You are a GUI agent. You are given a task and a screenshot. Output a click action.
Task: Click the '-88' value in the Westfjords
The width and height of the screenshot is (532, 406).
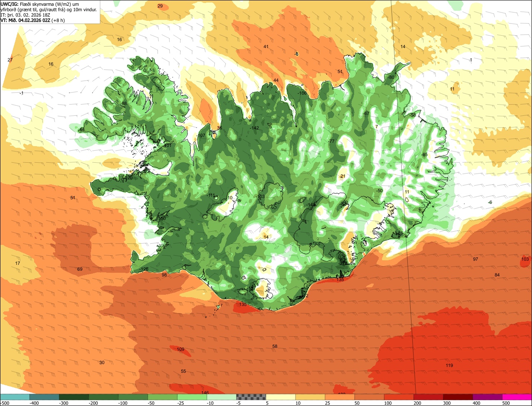(x=123, y=103)
